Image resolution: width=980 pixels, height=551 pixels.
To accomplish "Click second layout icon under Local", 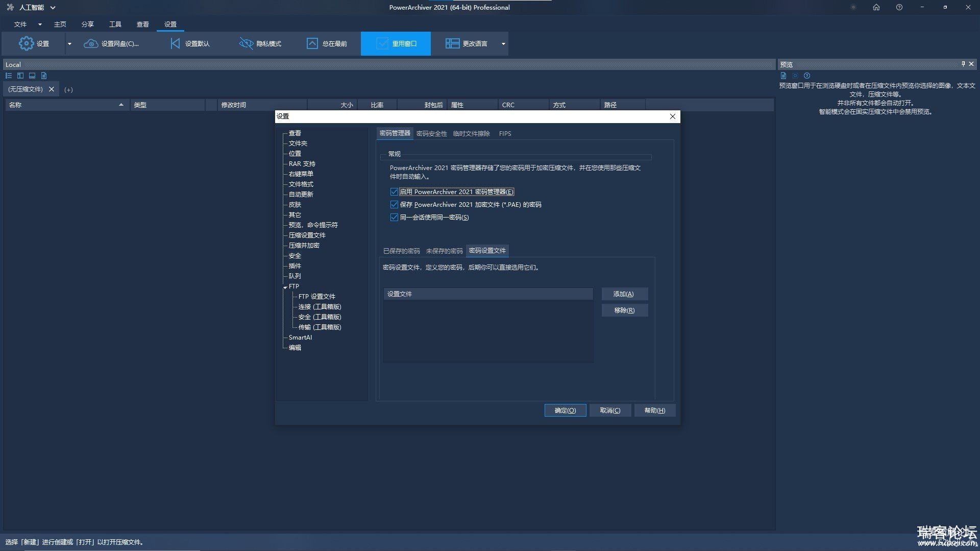I will (20, 76).
